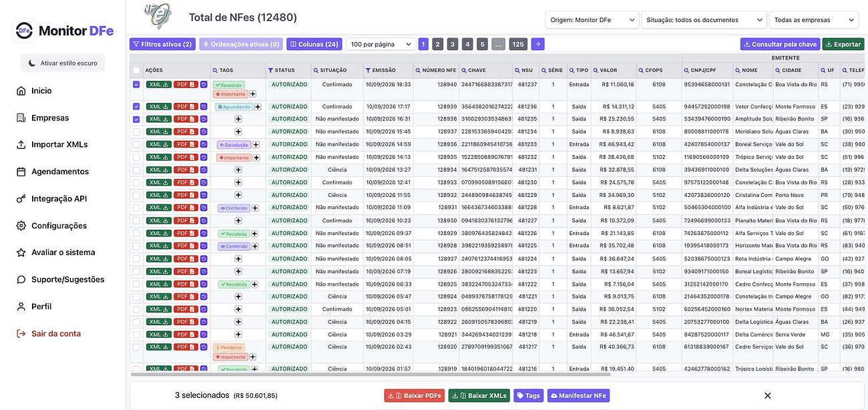The width and height of the screenshot is (868, 410).
Task: Add another tag next to Aguardando tag
Action: (x=257, y=107)
